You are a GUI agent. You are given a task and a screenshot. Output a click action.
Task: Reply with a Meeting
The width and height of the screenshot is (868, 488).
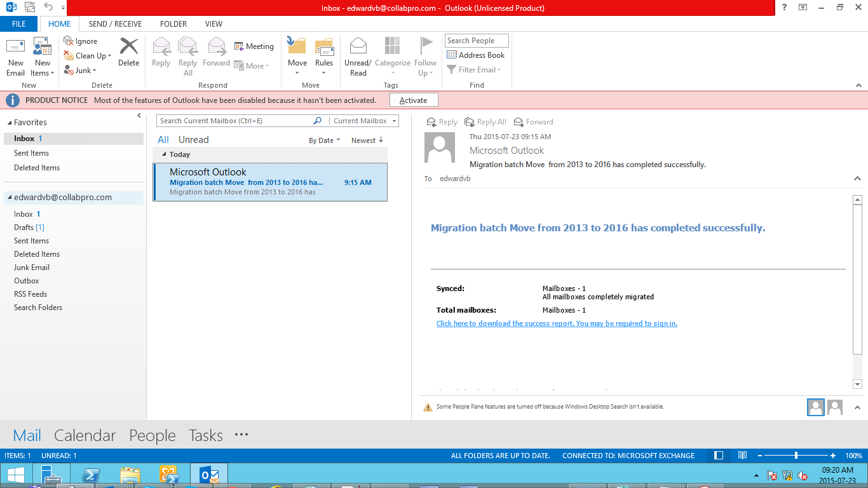(x=254, y=46)
